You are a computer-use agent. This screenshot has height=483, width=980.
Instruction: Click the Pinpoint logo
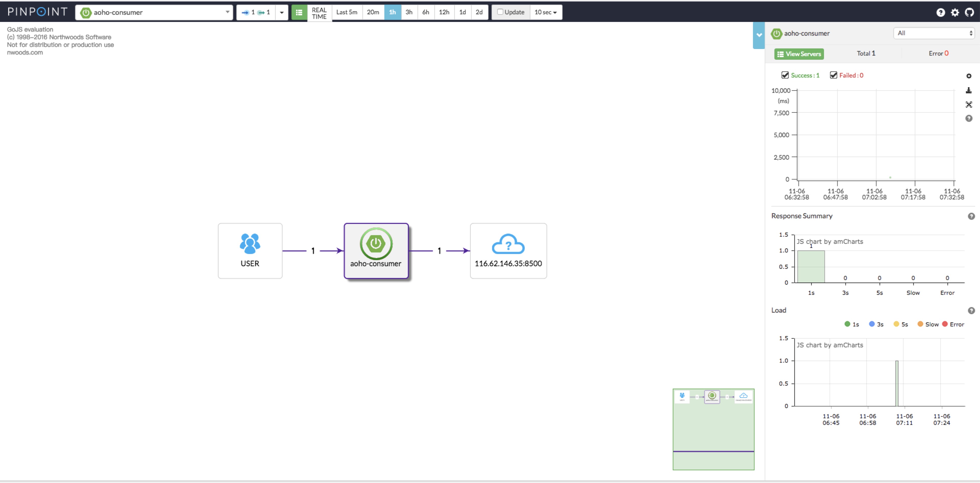[x=37, y=12]
